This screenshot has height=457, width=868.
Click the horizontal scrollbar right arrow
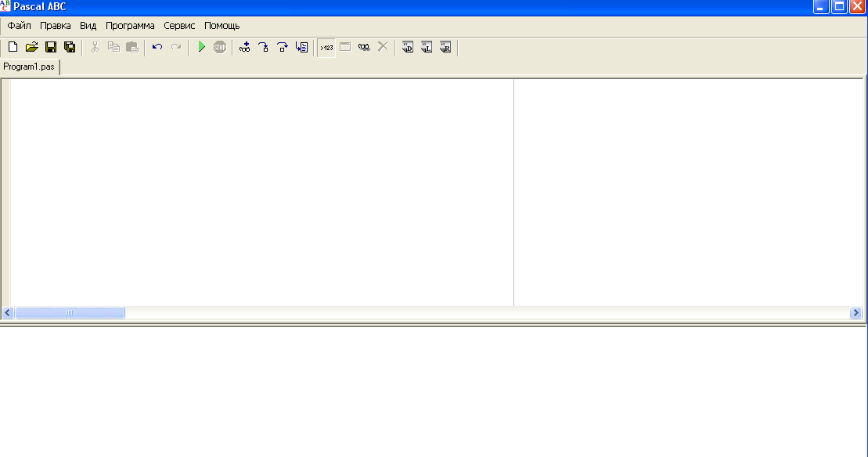(x=855, y=312)
